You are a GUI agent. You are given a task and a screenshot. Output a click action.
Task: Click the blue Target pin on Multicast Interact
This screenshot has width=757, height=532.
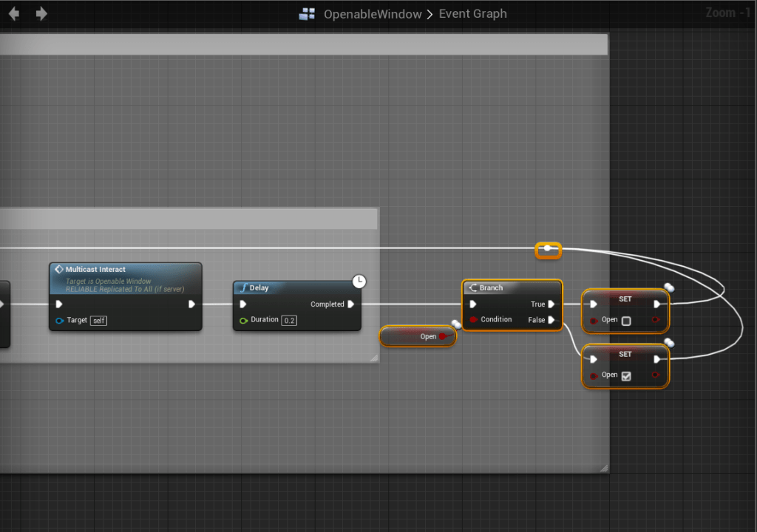[x=60, y=321]
